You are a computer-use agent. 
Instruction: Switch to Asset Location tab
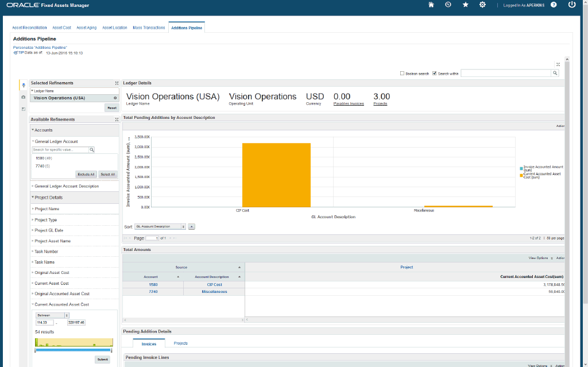click(x=115, y=28)
